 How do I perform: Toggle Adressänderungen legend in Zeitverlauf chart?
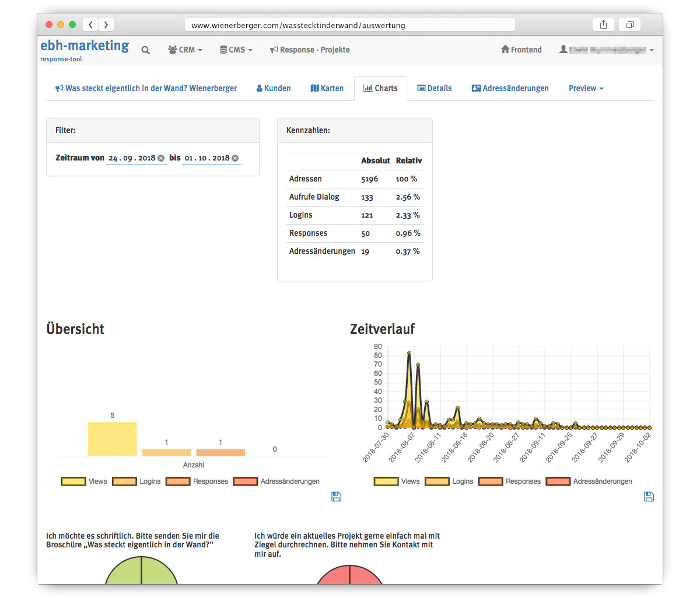(x=589, y=481)
